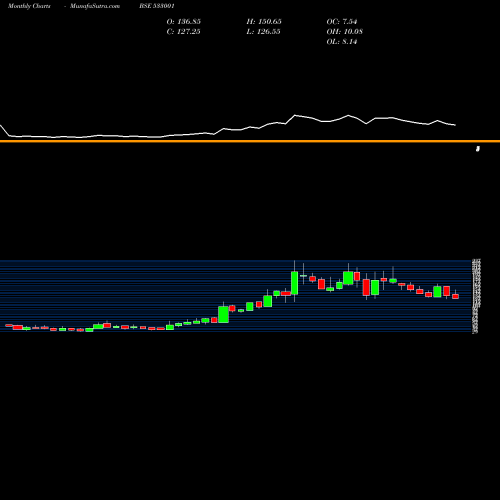This screenshot has width=500, height=500.
Task: Click the 'OH: 10.08' value
Action: point(345,32)
